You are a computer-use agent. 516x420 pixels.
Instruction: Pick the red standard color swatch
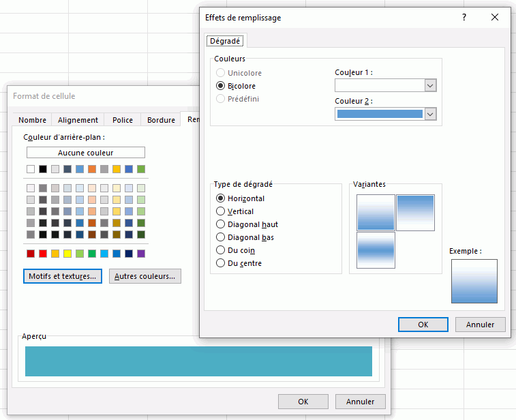click(43, 254)
